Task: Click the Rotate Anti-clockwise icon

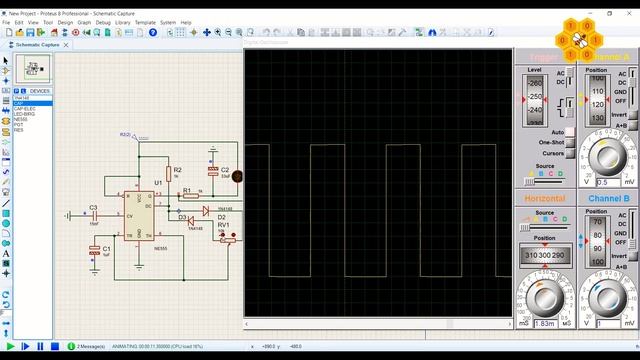Action: pyautogui.click(x=6, y=305)
